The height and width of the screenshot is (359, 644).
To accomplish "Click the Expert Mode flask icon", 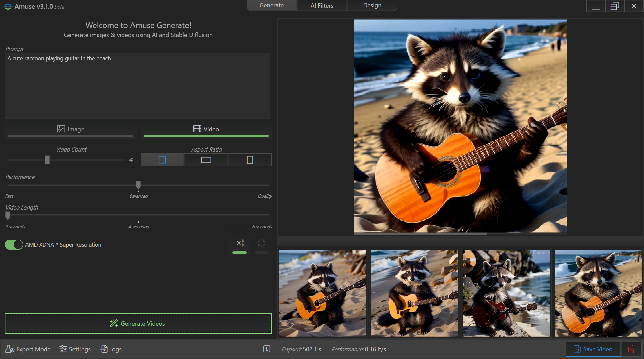I will point(10,349).
